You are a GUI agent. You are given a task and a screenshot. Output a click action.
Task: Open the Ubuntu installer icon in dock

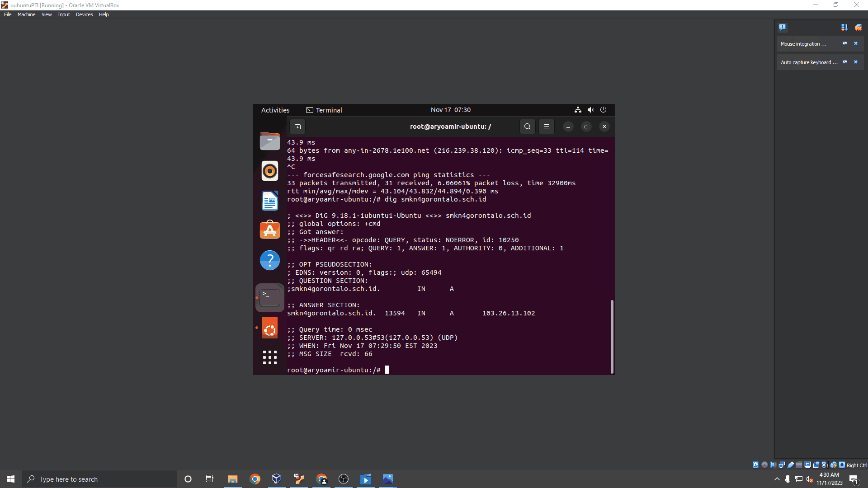[270, 328]
